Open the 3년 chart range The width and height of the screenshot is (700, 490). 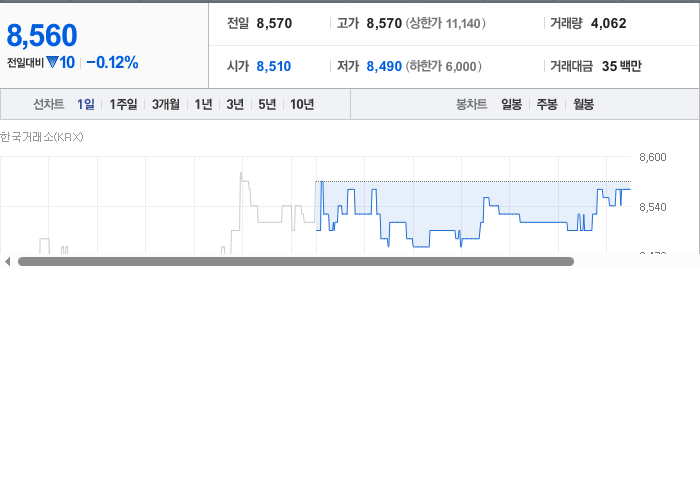[235, 104]
